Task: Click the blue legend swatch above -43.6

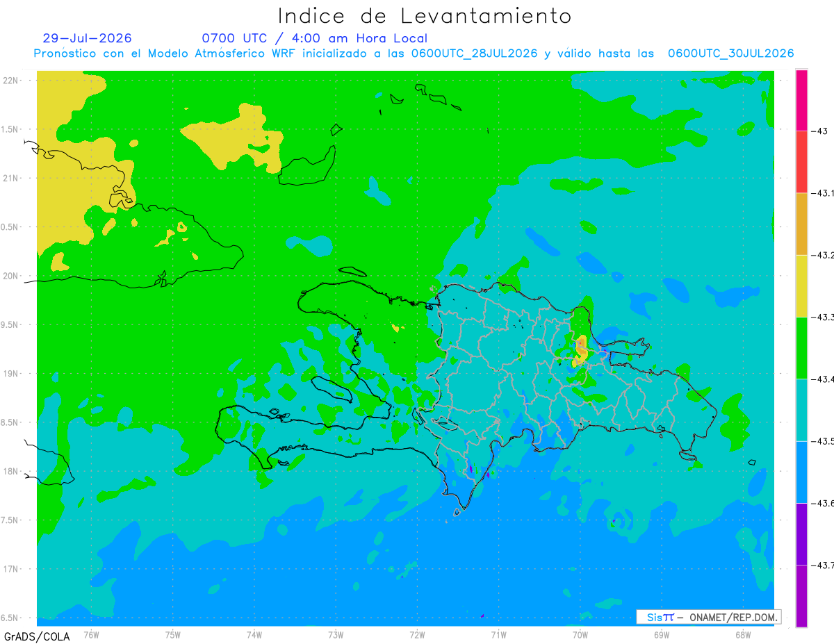Action: click(801, 472)
